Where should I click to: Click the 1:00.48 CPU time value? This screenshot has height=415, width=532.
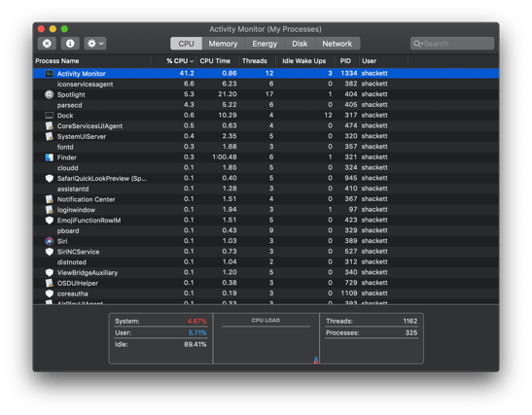[x=225, y=157]
